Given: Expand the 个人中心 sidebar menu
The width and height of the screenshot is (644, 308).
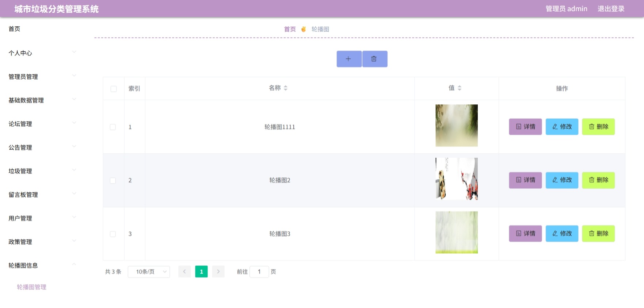Looking at the screenshot, I should point(42,53).
